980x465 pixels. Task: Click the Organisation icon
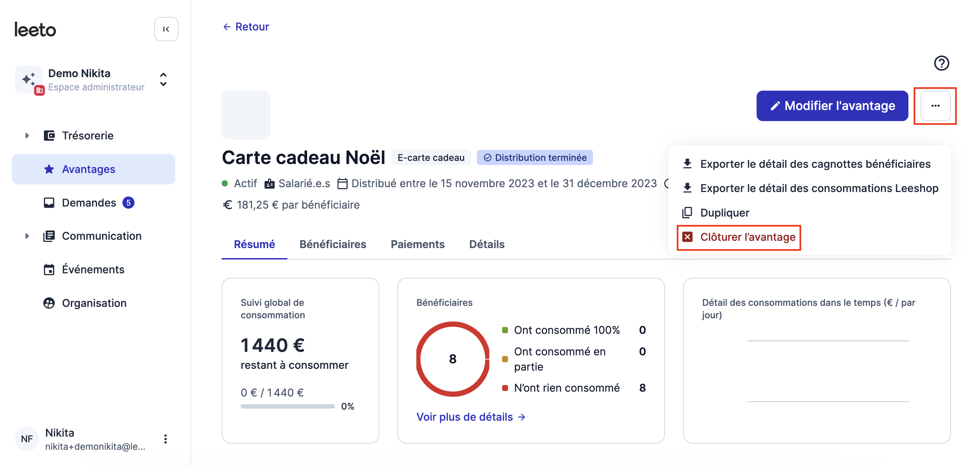coord(49,303)
